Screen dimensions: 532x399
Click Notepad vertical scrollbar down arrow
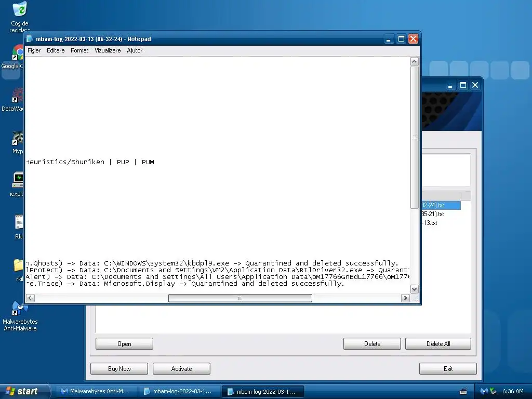tap(414, 289)
